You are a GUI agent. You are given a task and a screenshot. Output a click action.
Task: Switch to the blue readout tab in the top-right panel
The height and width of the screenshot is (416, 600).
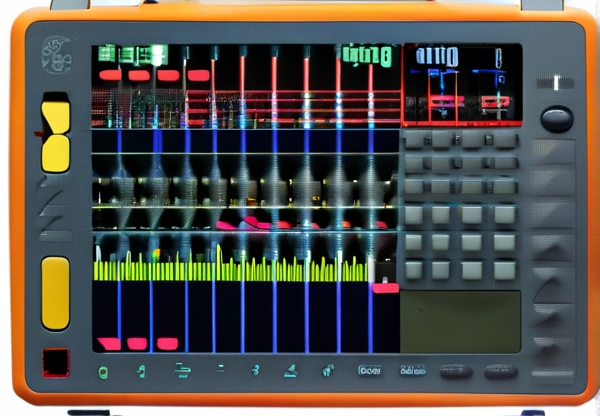[x=437, y=56]
